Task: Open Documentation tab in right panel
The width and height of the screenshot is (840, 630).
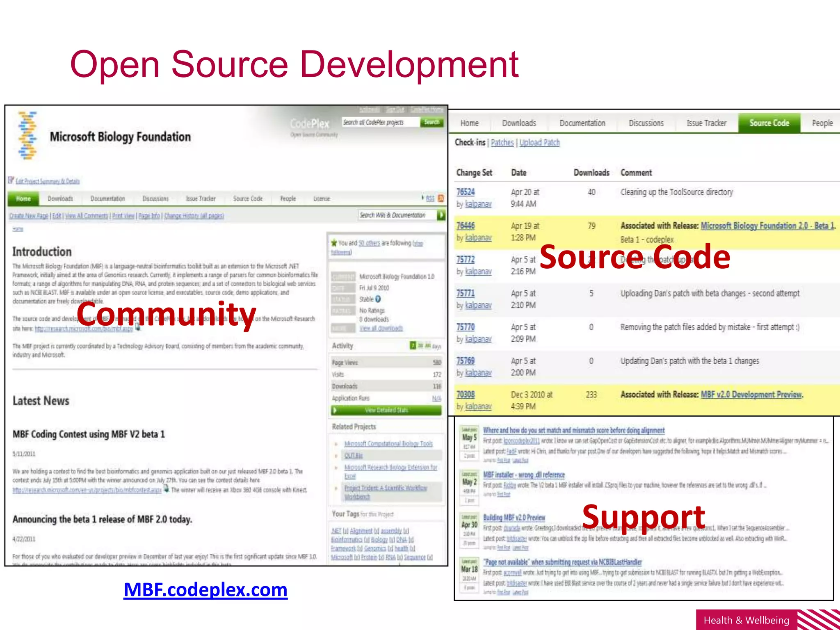Action: [x=582, y=123]
